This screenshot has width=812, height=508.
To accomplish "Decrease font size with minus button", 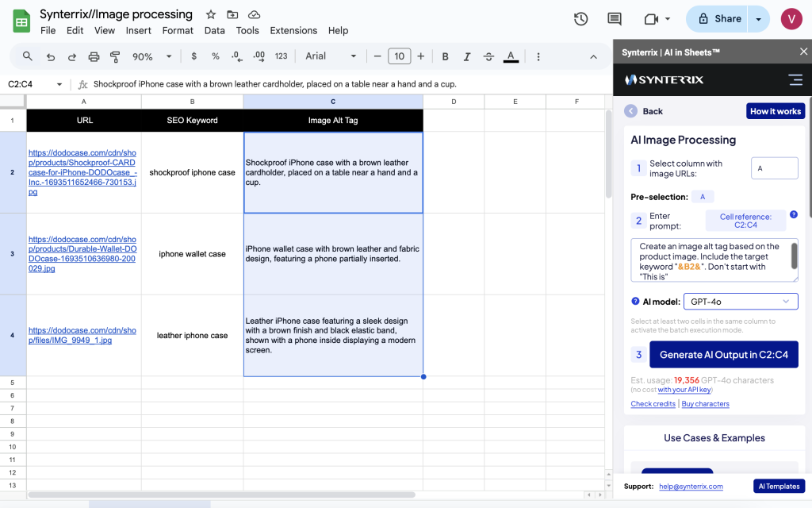I will 377,56.
